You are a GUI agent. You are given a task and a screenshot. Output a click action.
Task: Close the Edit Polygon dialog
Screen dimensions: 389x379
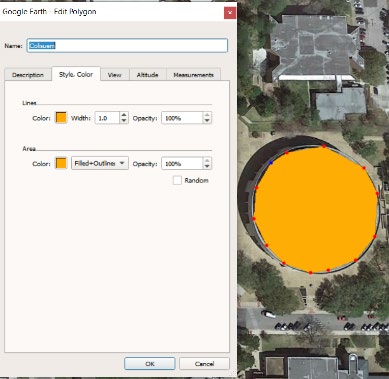tap(230, 13)
